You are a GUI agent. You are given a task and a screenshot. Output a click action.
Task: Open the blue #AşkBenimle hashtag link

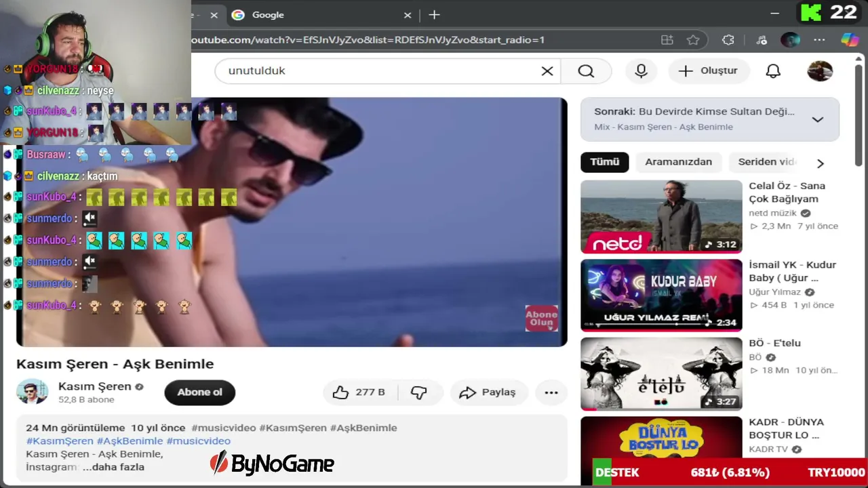(x=130, y=441)
